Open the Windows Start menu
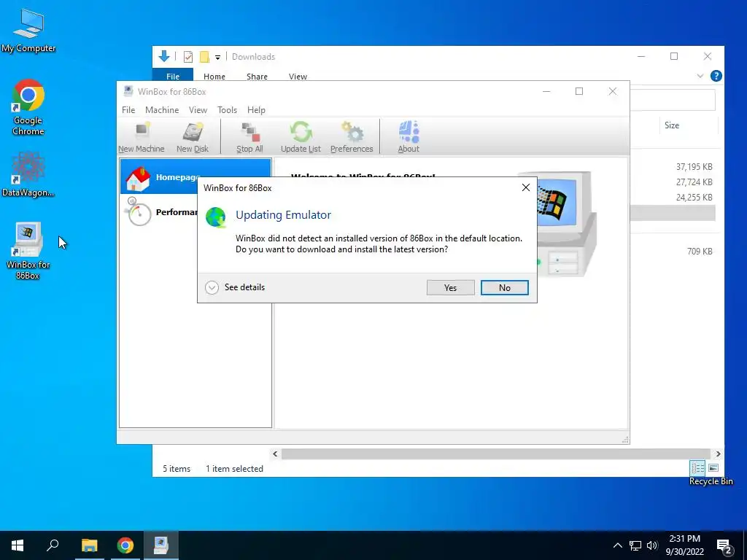 pyautogui.click(x=18, y=545)
